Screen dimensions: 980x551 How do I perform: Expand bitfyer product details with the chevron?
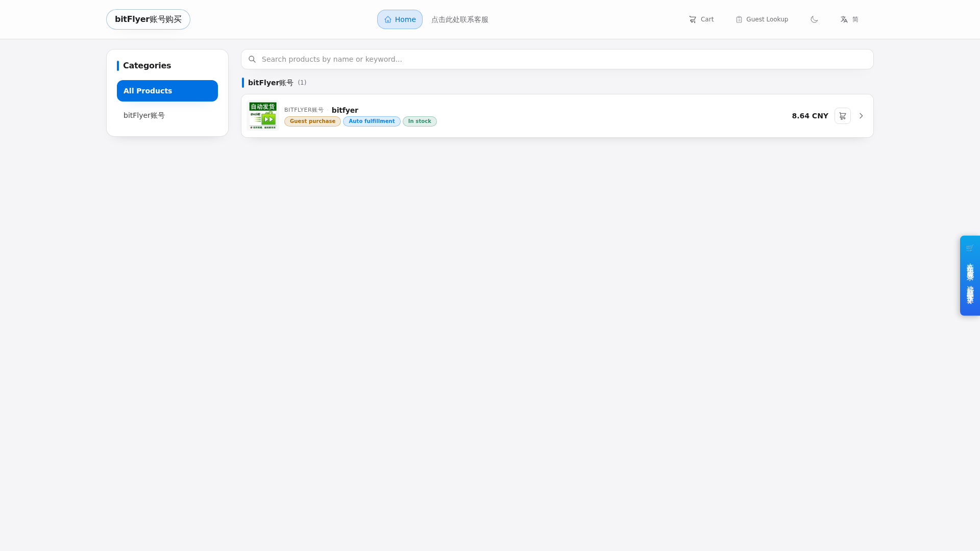coord(861,116)
